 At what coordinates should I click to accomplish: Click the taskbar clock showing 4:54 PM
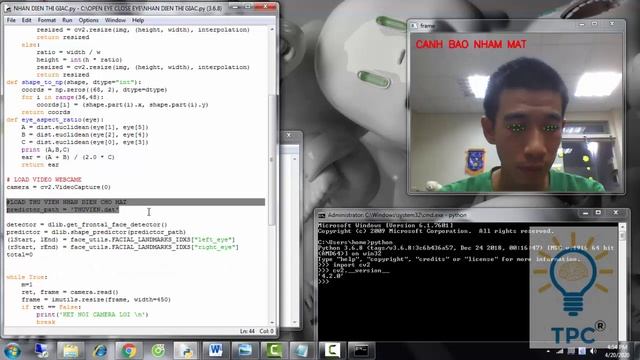(x=617, y=351)
